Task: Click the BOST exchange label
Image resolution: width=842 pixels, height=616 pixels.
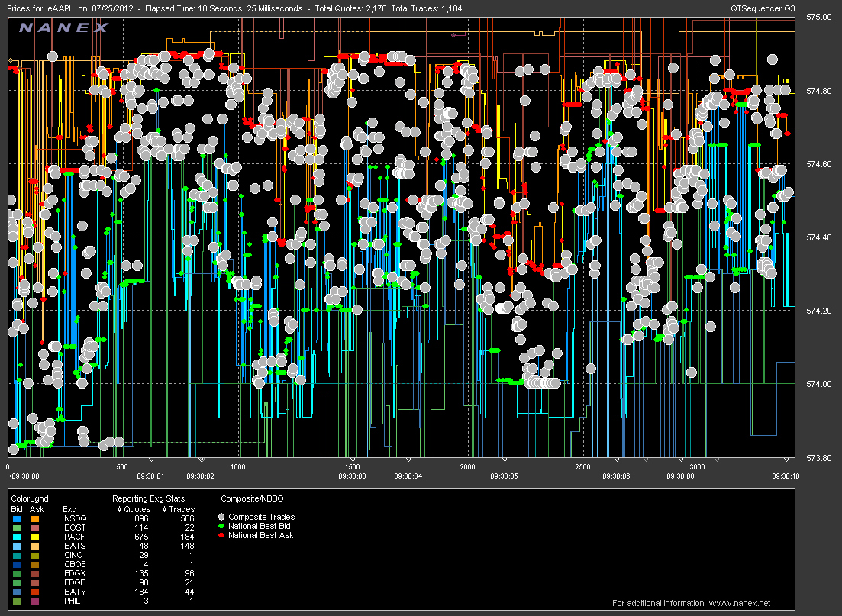Action: (75, 527)
